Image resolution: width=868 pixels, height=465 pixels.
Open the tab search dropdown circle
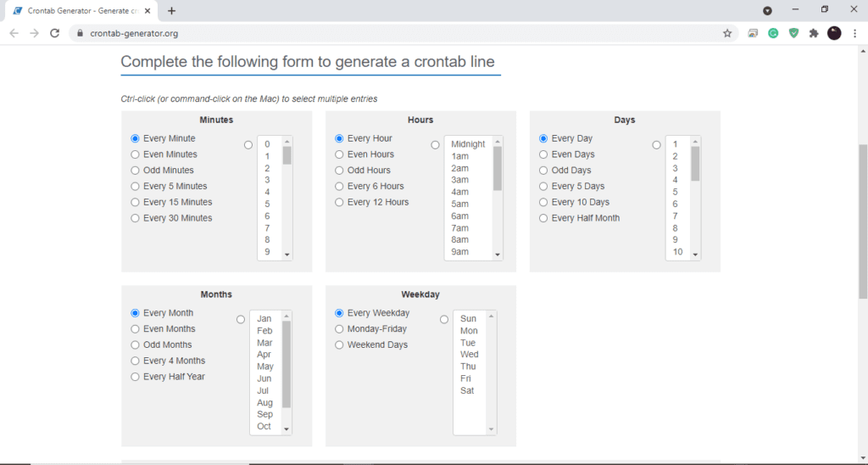(x=767, y=10)
